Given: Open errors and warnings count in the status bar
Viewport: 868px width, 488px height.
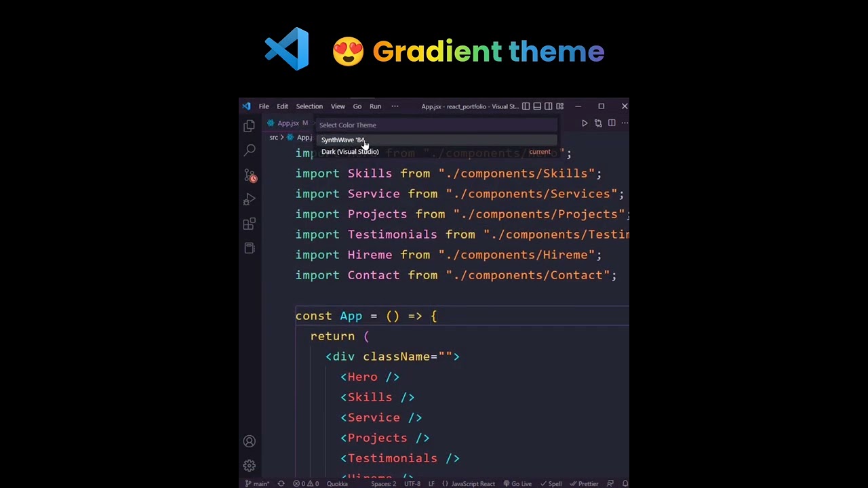Looking at the screenshot, I should [x=305, y=484].
